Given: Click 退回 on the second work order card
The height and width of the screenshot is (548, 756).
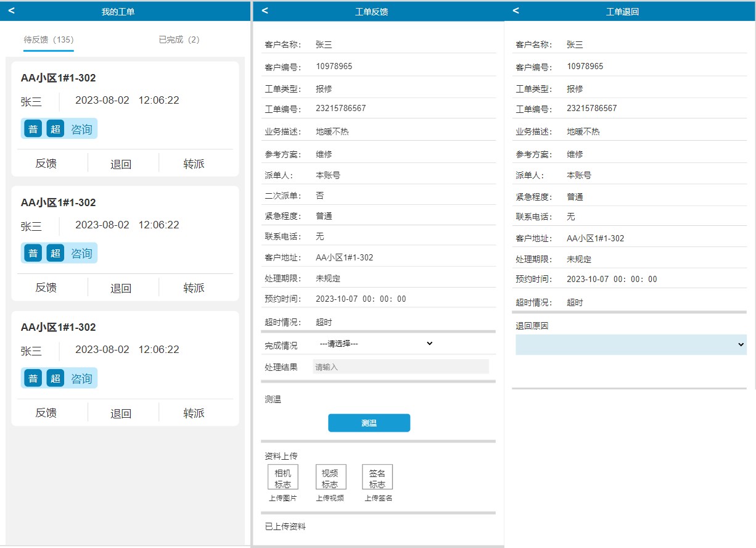Looking at the screenshot, I should [x=121, y=288].
